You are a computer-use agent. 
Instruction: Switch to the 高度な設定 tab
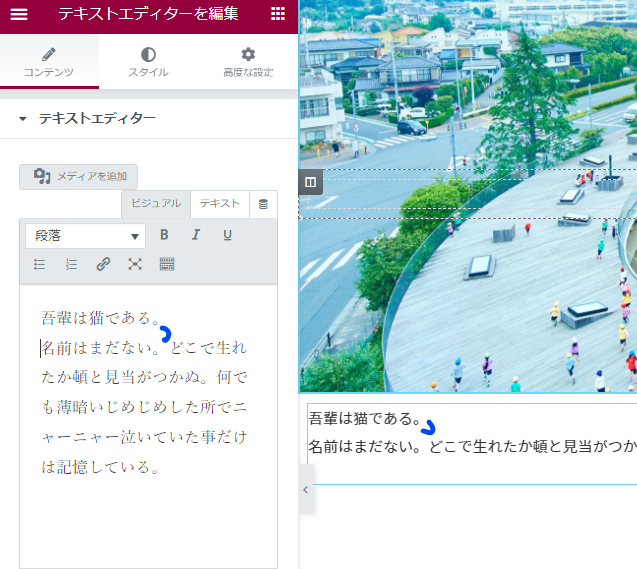coord(248,62)
